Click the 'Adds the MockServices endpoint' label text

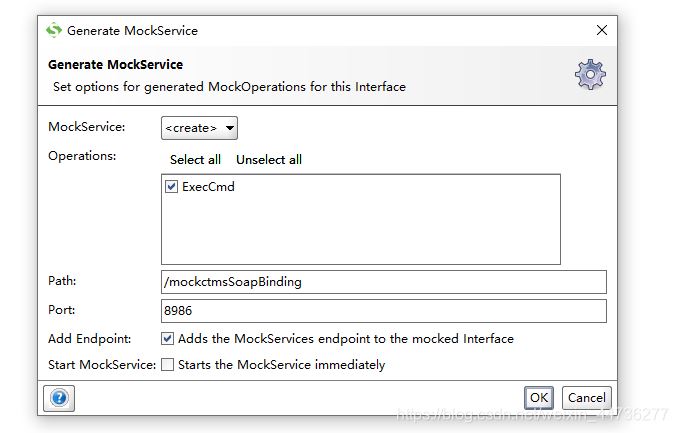[345, 339]
